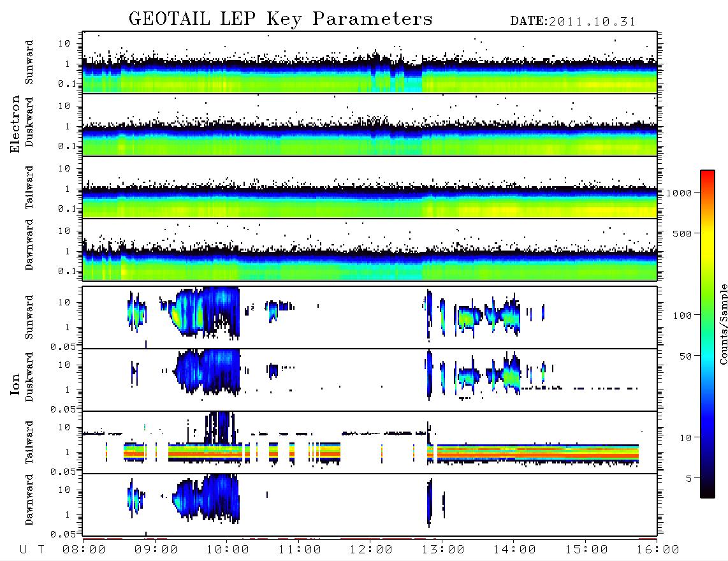Click the '15:00' time tick label

click(586, 550)
